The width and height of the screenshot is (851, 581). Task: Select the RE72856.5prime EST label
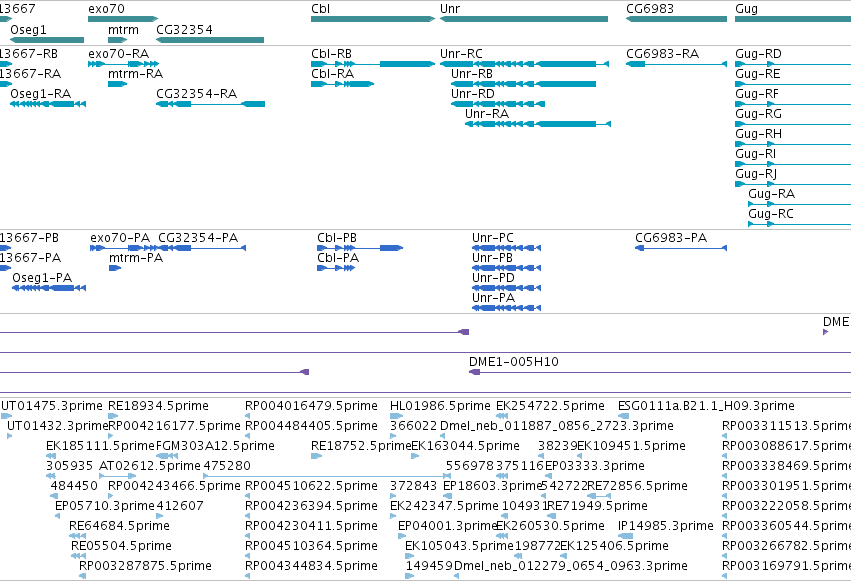[638, 487]
